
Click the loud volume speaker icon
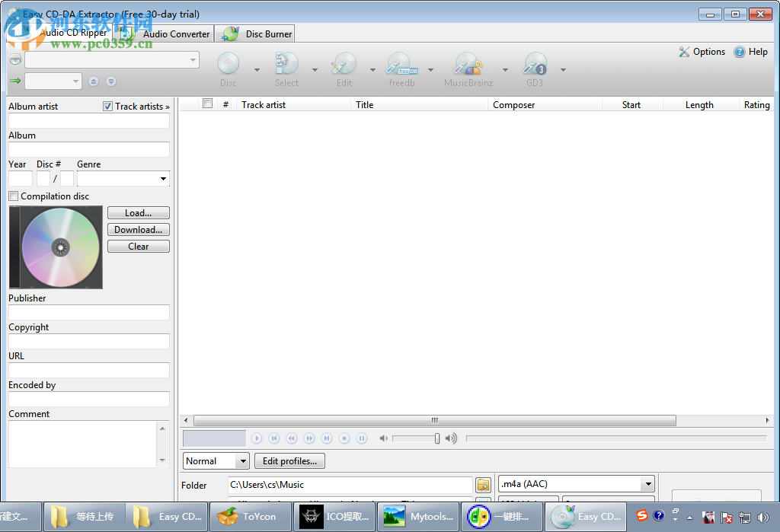tap(451, 438)
